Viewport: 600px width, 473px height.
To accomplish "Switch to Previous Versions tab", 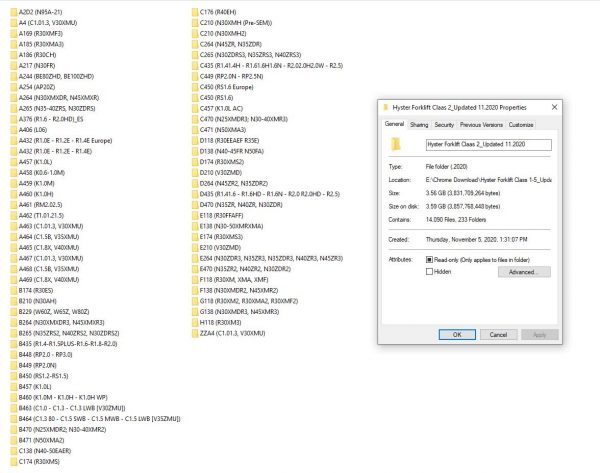I will pyautogui.click(x=481, y=125).
